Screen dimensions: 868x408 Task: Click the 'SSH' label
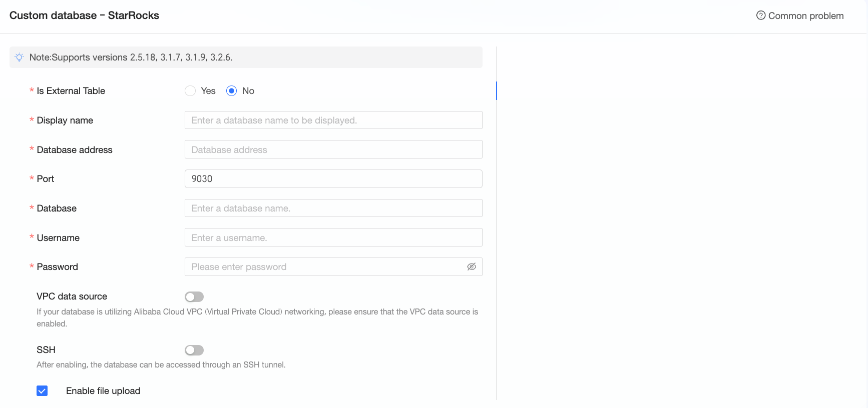[x=46, y=350]
